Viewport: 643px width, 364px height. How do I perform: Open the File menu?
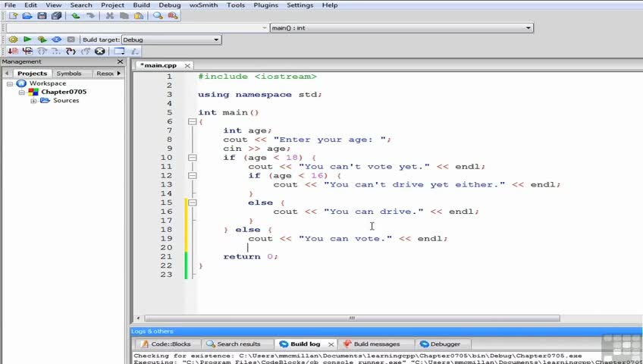click(10, 5)
